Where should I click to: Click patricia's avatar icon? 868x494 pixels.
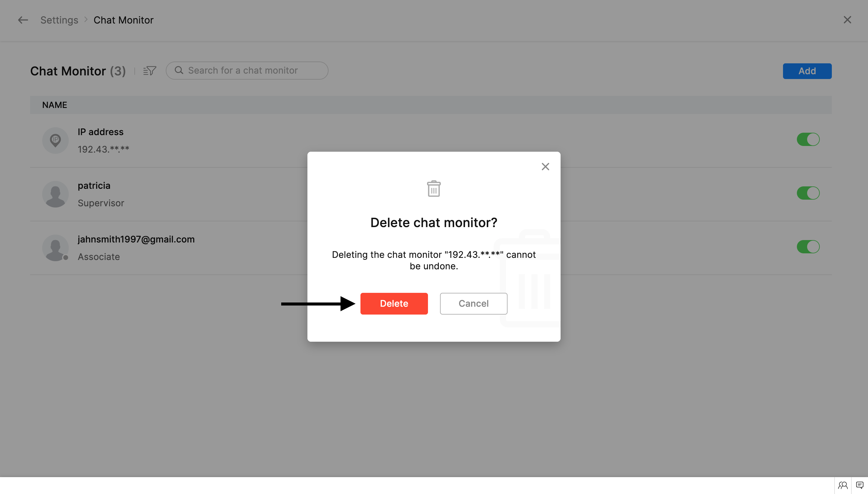click(x=55, y=194)
